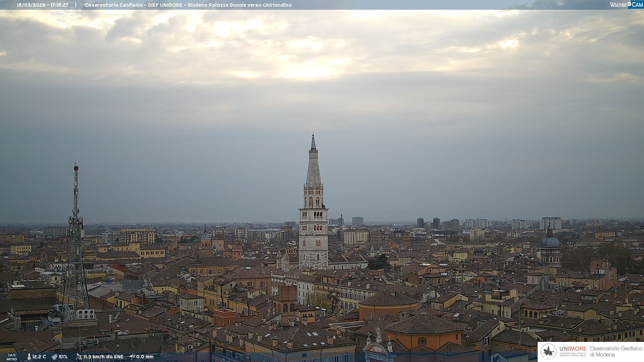The height and width of the screenshot is (362, 644).
Task: Click the UNIMORE wordmark text
Action: pyautogui.click(x=573, y=349)
